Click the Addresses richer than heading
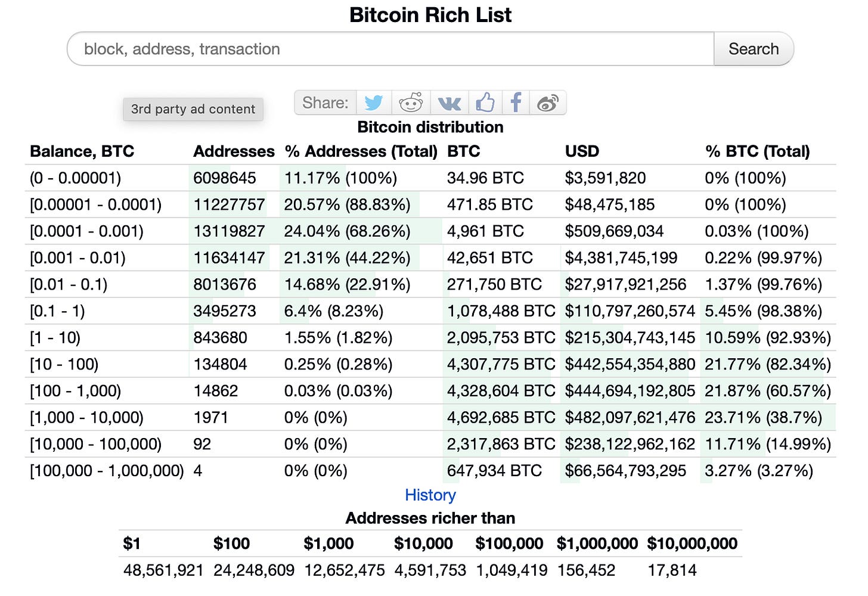 coord(430,518)
